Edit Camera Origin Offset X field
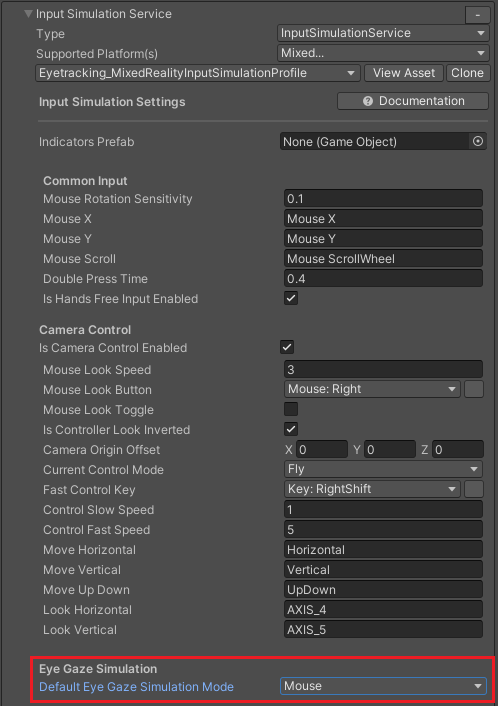498x706 pixels. pos(321,449)
